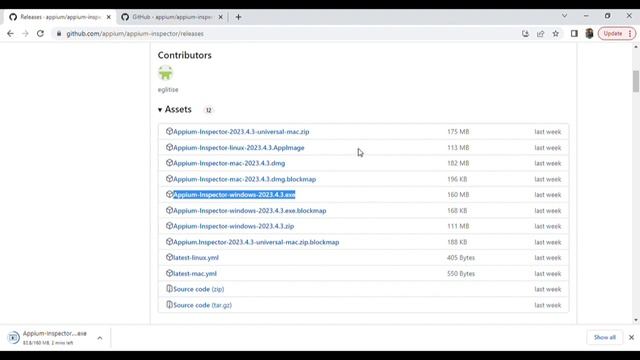The image size is (640, 360).
Task: Click last week date in windows exe row
Action: click(548, 195)
